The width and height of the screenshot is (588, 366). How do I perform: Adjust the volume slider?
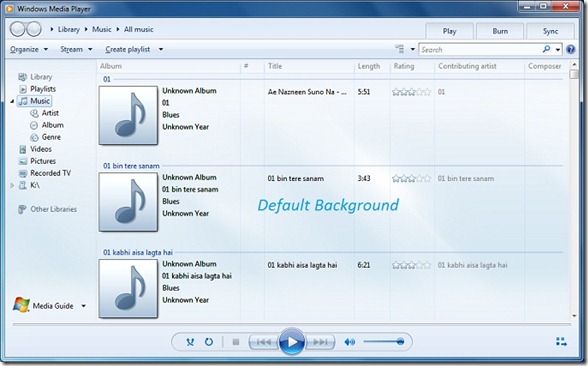click(x=383, y=342)
